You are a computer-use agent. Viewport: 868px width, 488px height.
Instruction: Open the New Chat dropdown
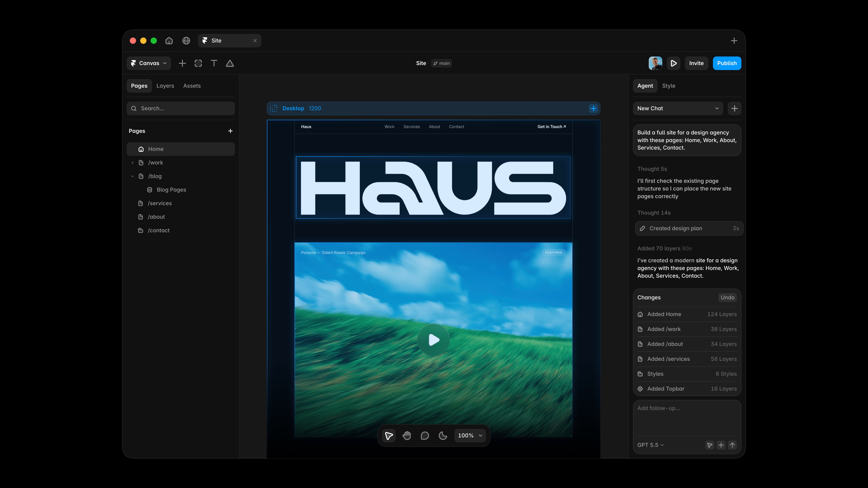click(678, 108)
